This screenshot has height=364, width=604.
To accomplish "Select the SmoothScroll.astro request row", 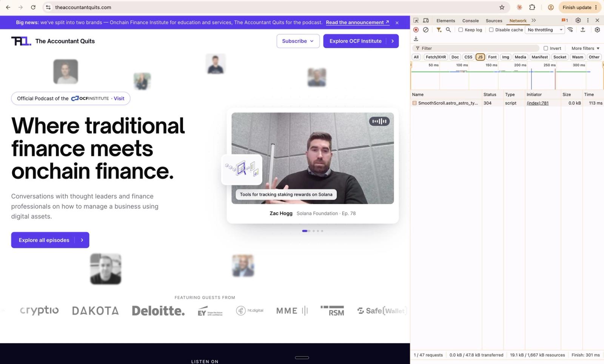I will point(507,103).
